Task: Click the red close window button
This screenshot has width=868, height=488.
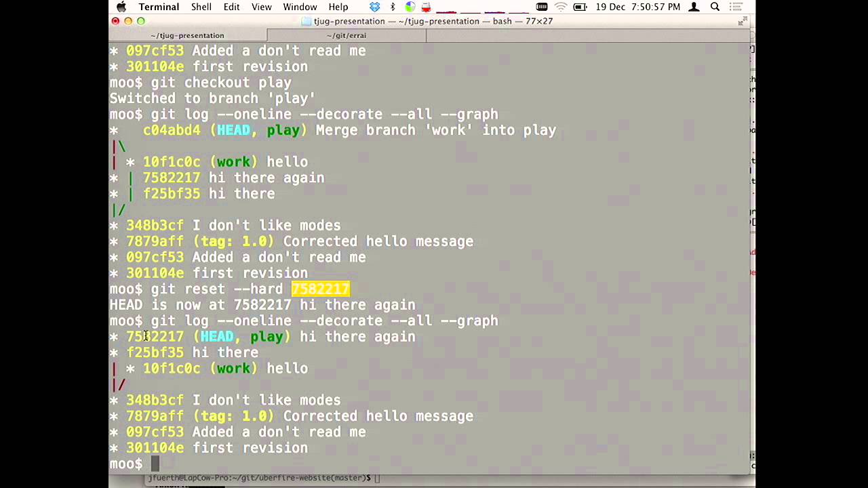Action: [115, 21]
